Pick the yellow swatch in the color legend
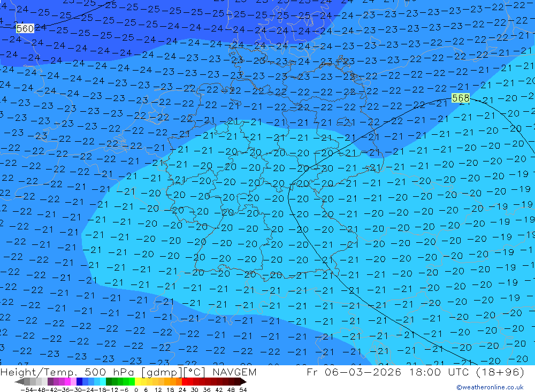Image resolution: width=535 pixels, height=392 pixels. 138,382
